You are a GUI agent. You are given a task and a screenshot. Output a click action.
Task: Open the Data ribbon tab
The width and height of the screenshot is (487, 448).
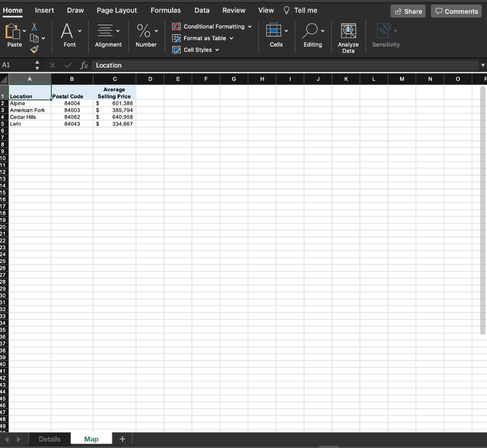[x=202, y=10]
